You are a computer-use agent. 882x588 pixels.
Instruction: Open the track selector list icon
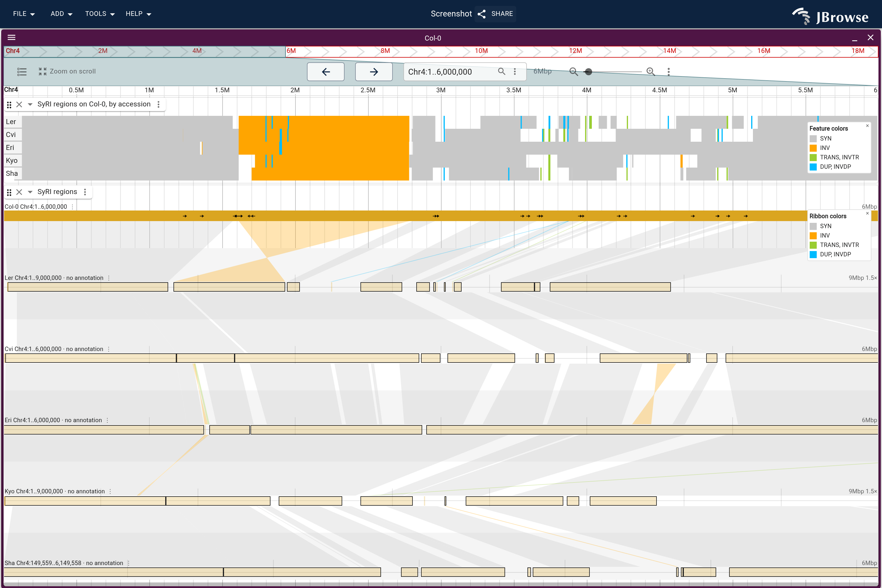pyautogui.click(x=22, y=72)
